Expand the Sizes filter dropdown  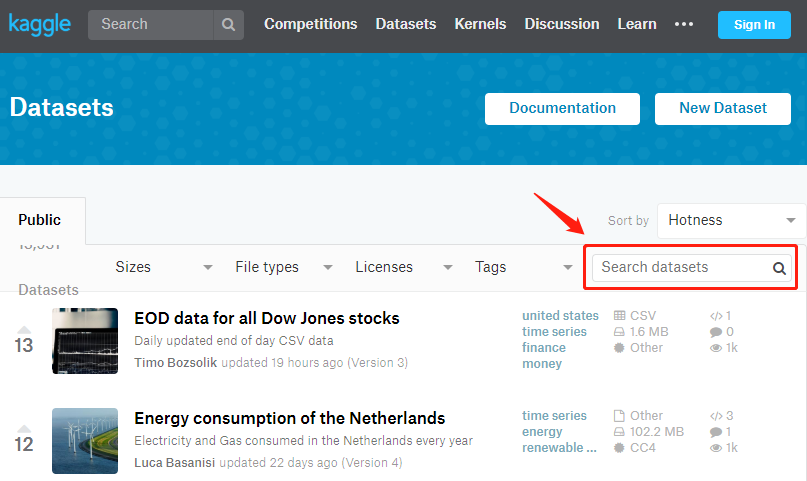point(164,267)
